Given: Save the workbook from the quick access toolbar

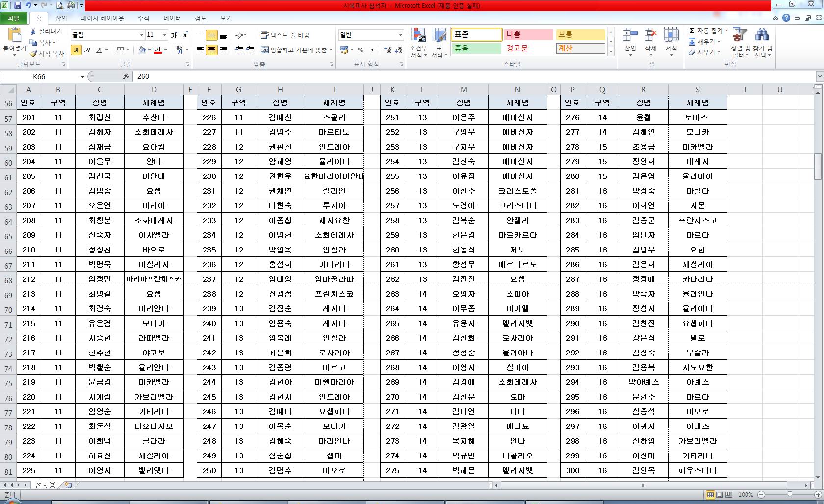Looking at the screenshot, I should 18,5.
